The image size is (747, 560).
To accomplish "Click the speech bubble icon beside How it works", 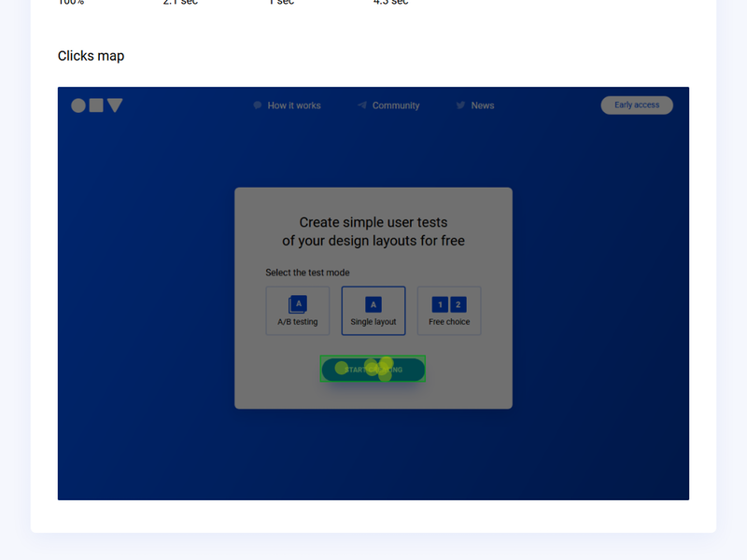I will 257,105.
